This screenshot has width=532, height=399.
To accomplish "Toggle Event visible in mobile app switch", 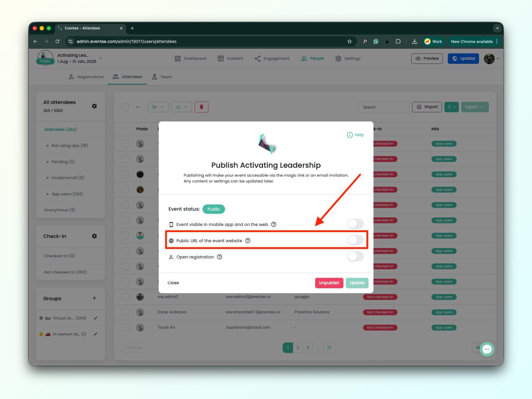I will [355, 224].
